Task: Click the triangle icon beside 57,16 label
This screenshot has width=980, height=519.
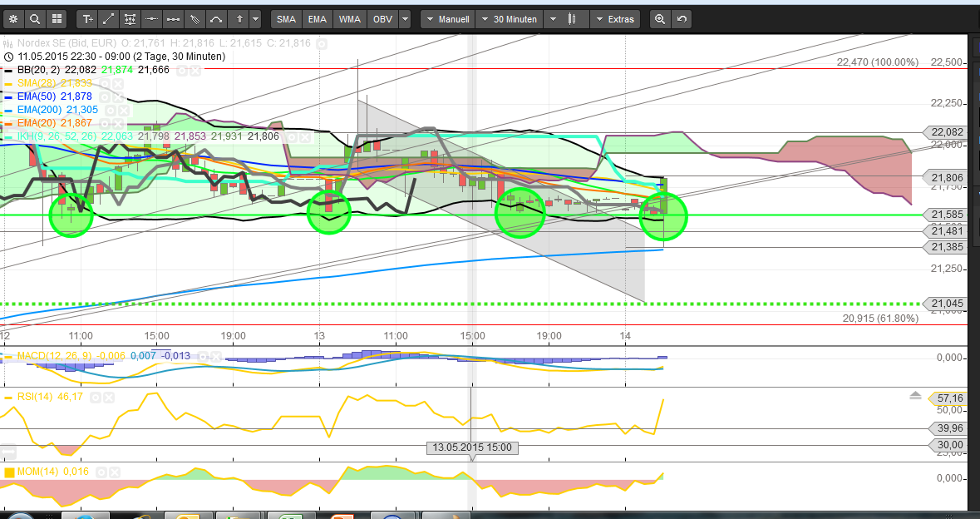Action: (916, 396)
